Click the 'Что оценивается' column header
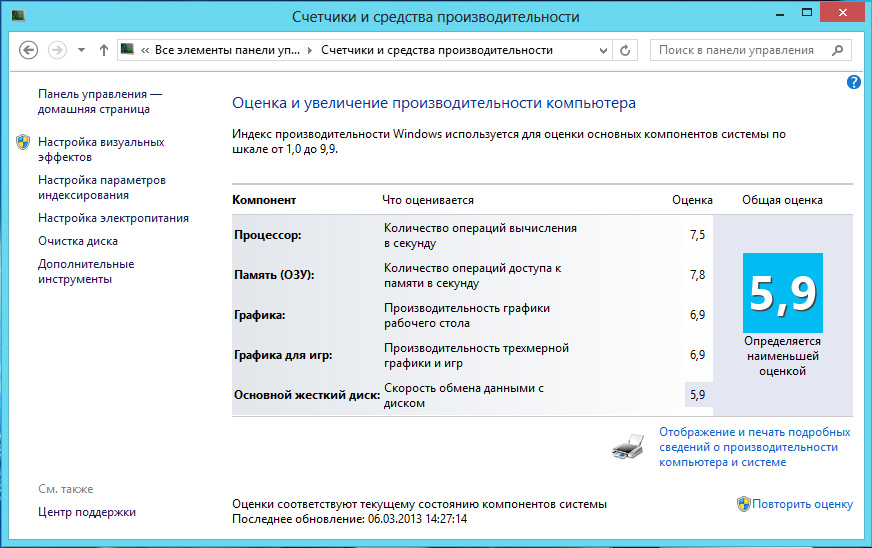This screenshot has width=872, height=548. click(428, 200)
